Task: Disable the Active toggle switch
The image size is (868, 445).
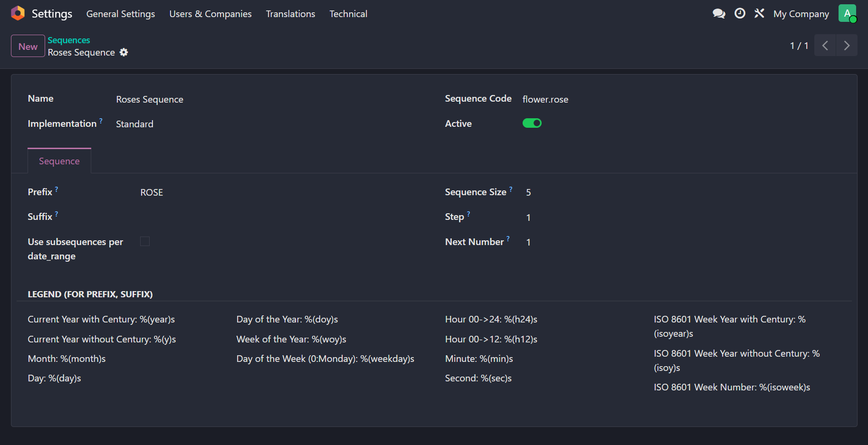Action: [x=532, y=123]
